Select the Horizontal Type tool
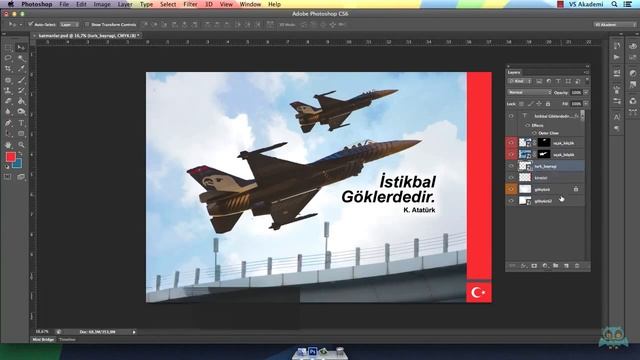 pyautogui.click(x=21, y=122)
